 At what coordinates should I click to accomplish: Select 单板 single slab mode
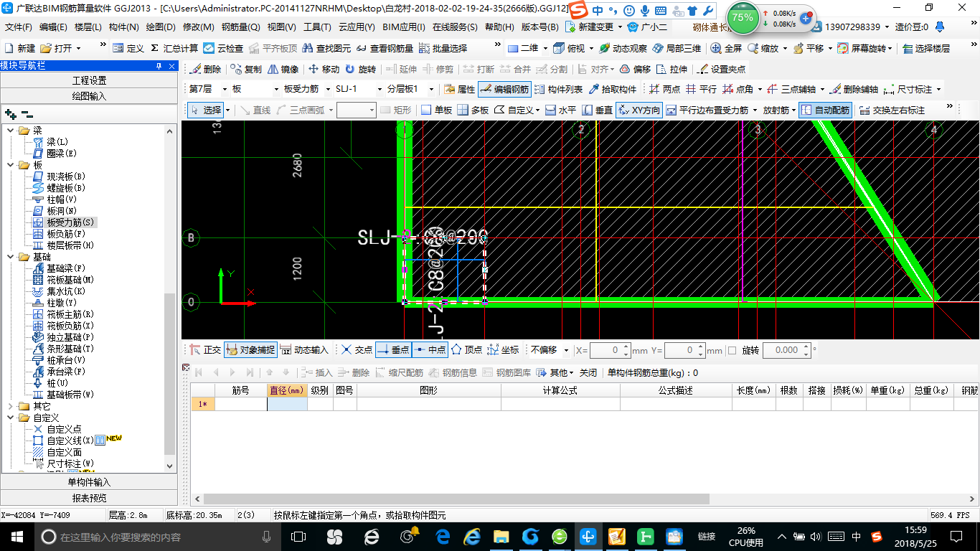(436, 110)
